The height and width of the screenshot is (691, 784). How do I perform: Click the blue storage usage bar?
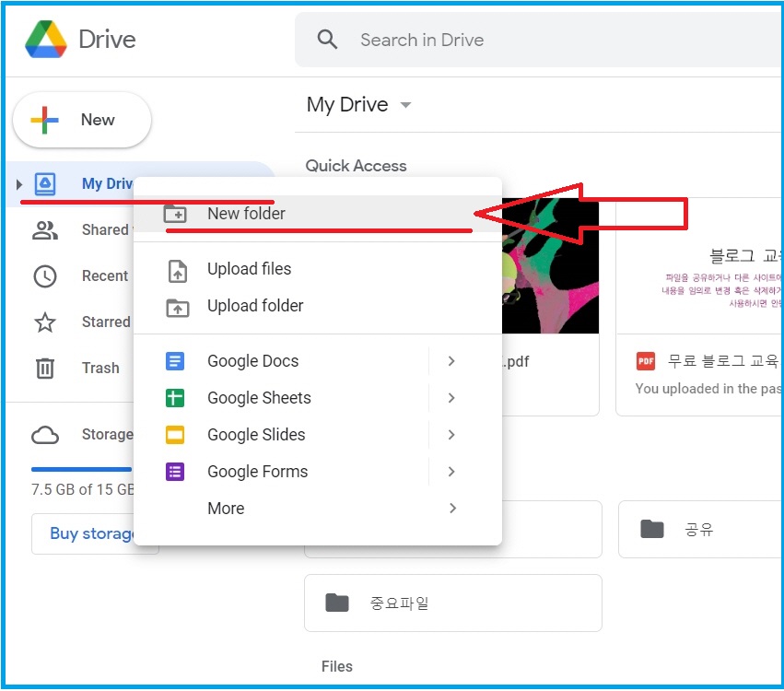pos(81,469)
